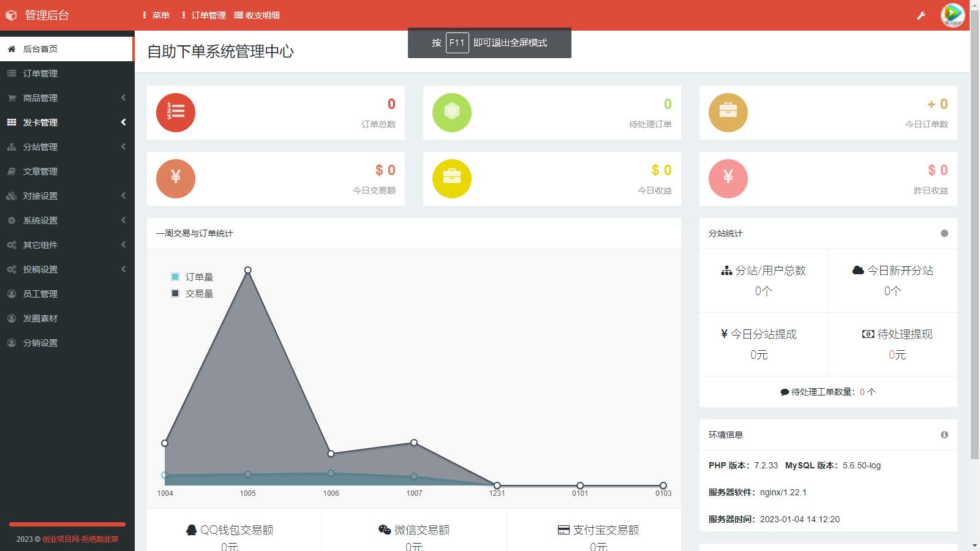Click the 1005 data point on chart
Image resolution: width=980 pixels, height=551 pixels.
pyautogui.click(x=248, y=270)
